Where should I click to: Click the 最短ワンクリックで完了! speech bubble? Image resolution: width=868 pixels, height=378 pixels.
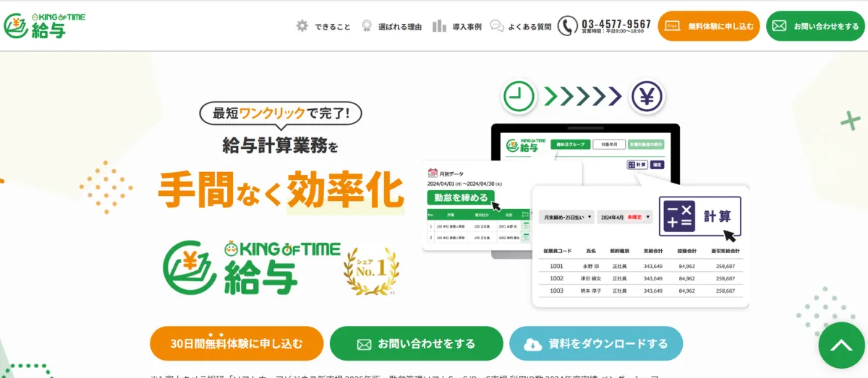tap(280, 114)
